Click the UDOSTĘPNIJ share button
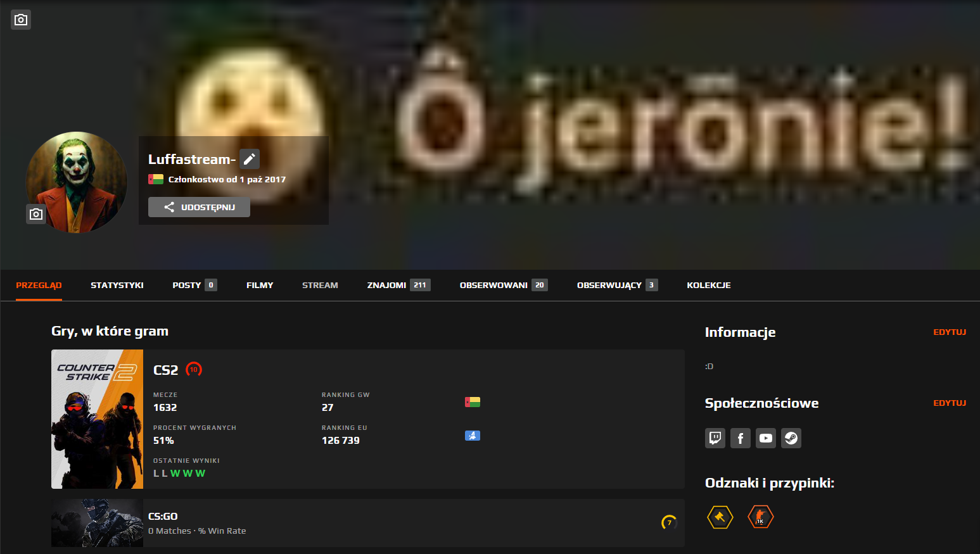Viewport: 980px width, 554px height. (199, 207)
